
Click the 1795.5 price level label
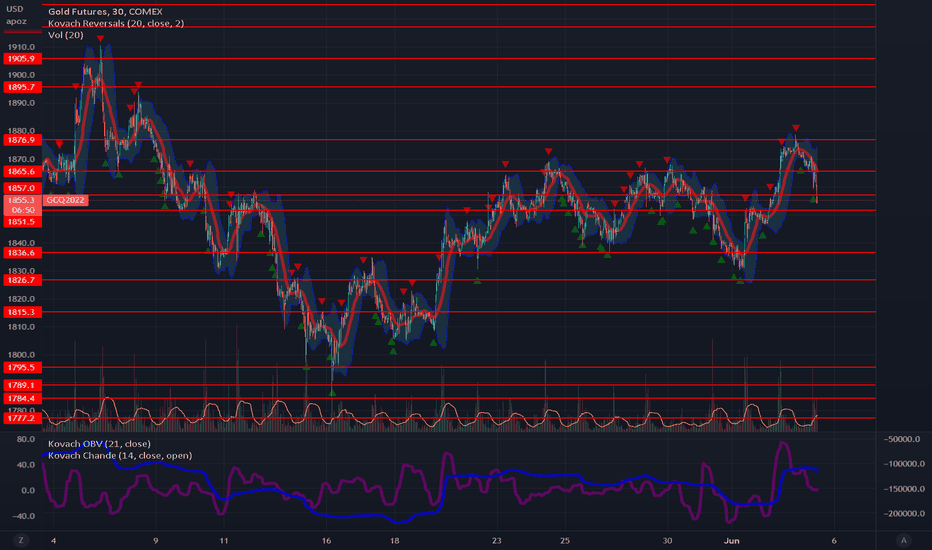[23, 367]
